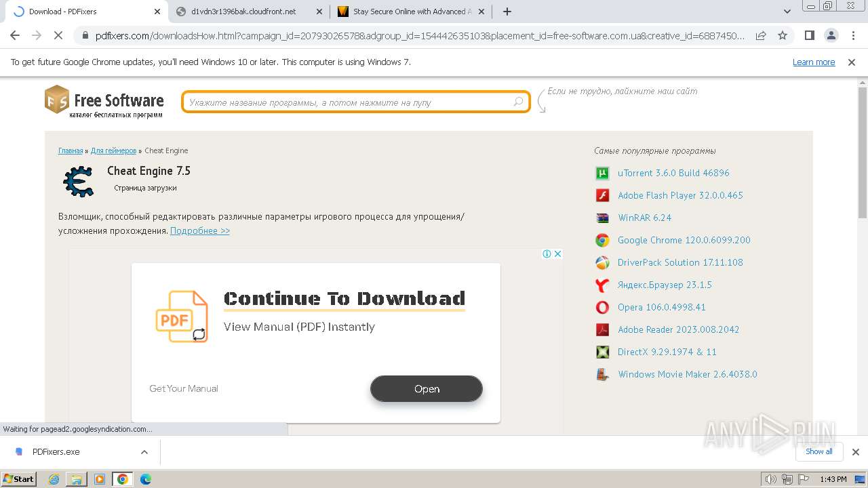Click the Adobe Reader icon

602,329
